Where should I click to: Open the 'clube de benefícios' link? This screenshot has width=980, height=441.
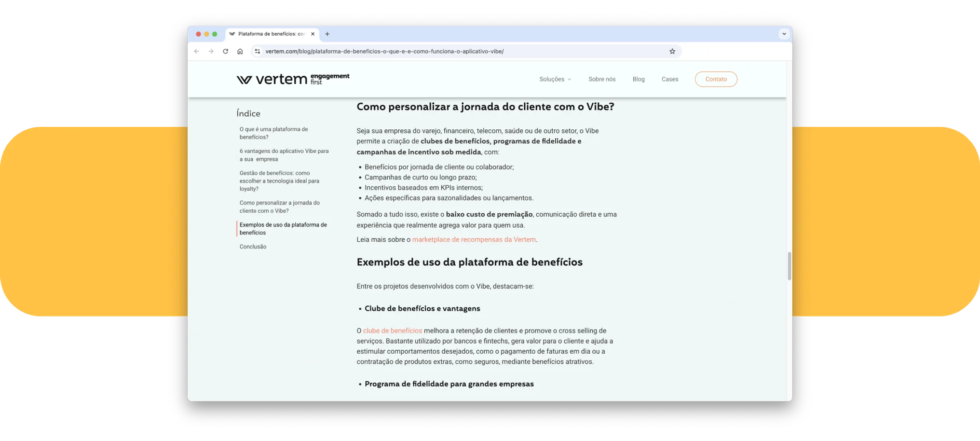point(392,331)
